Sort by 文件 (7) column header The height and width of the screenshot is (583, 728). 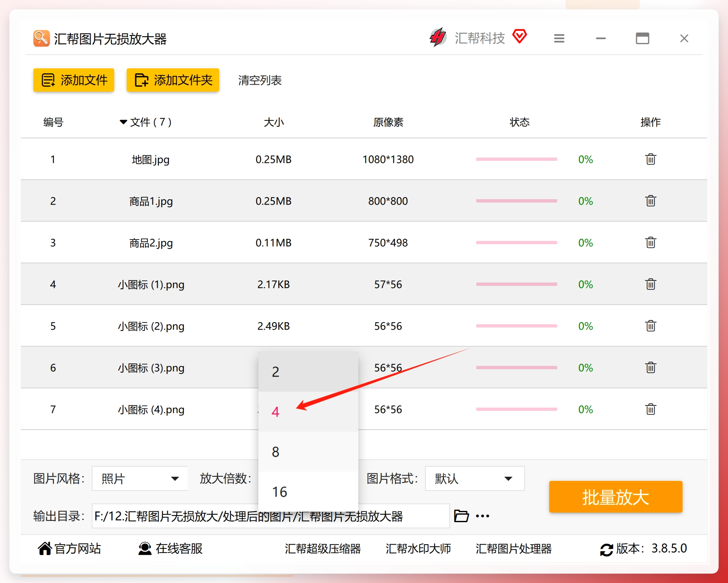click(x=146, y=122)
